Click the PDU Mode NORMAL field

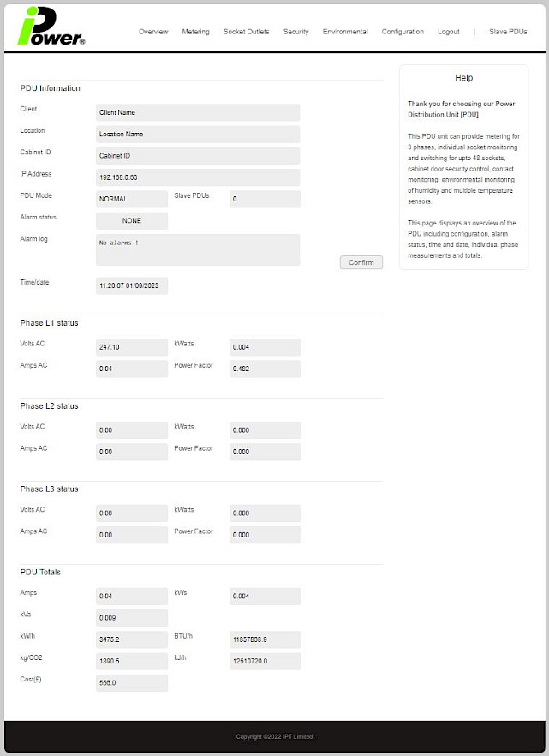132,199
